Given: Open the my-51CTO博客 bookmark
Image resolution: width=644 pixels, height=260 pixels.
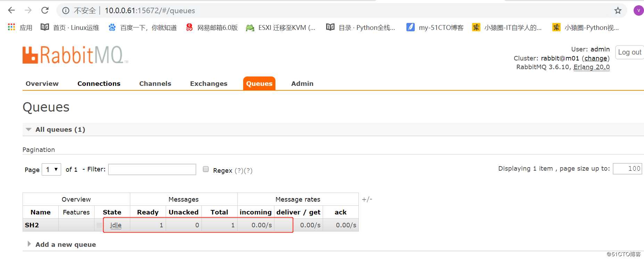Looking at the screenshot, I should (x=435, y=27).
